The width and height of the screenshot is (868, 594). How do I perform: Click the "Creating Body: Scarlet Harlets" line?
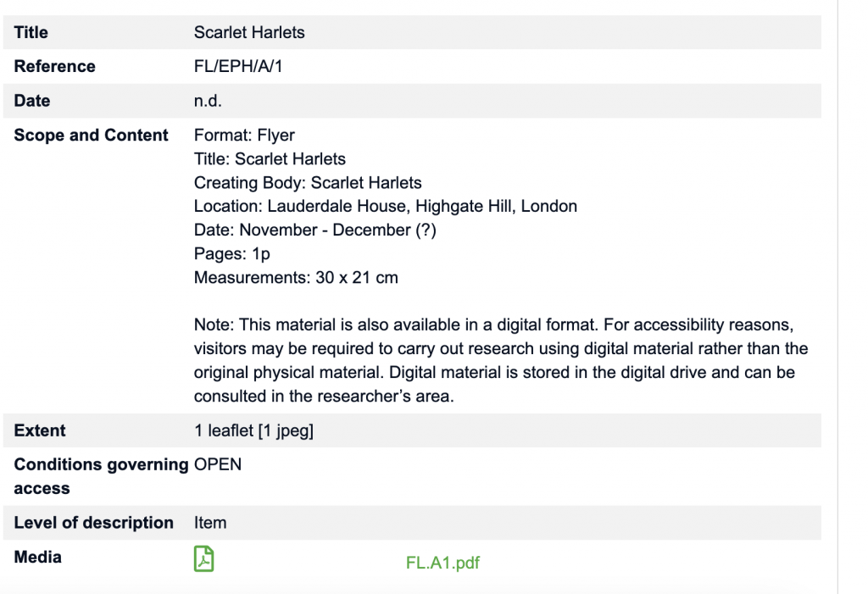coord(308,183)
